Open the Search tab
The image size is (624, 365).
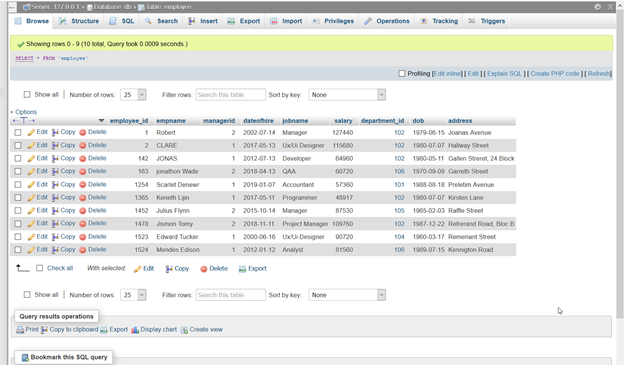coord(161,21)
